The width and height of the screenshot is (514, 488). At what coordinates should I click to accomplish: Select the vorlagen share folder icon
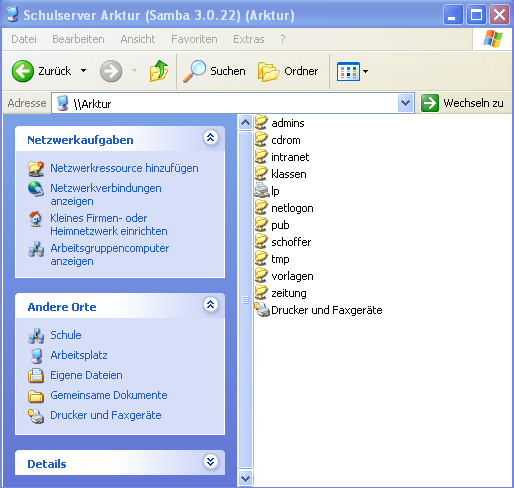[x=261, y=275]
